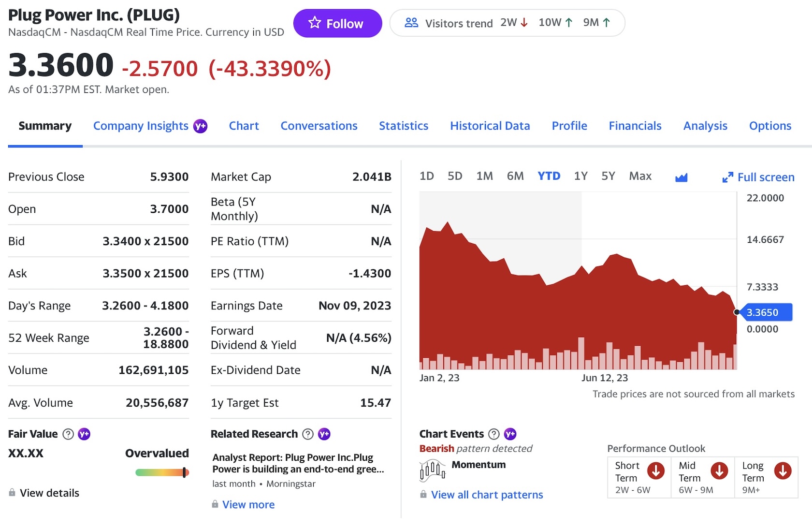812x528 pixels.
Task: Open the Visitors trend pill
Action: point(507,23)
